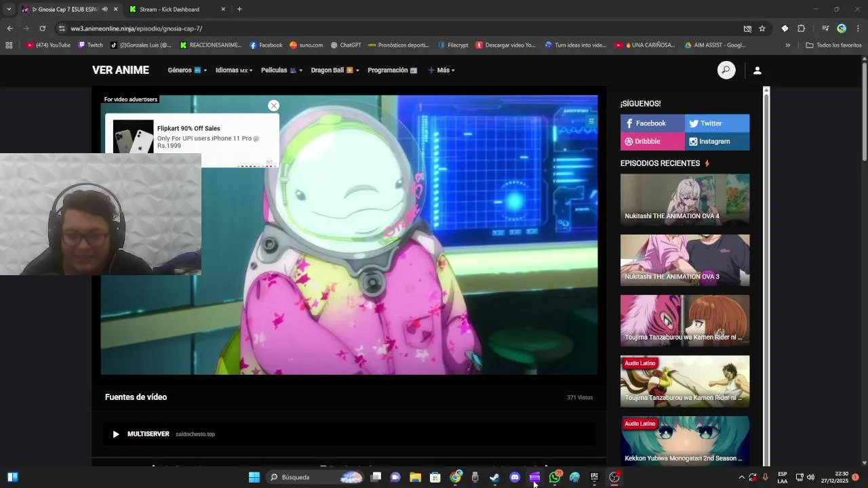
Task: Expand the Dragon Ball dropdown menu
Action: click(x=335, y=70)
